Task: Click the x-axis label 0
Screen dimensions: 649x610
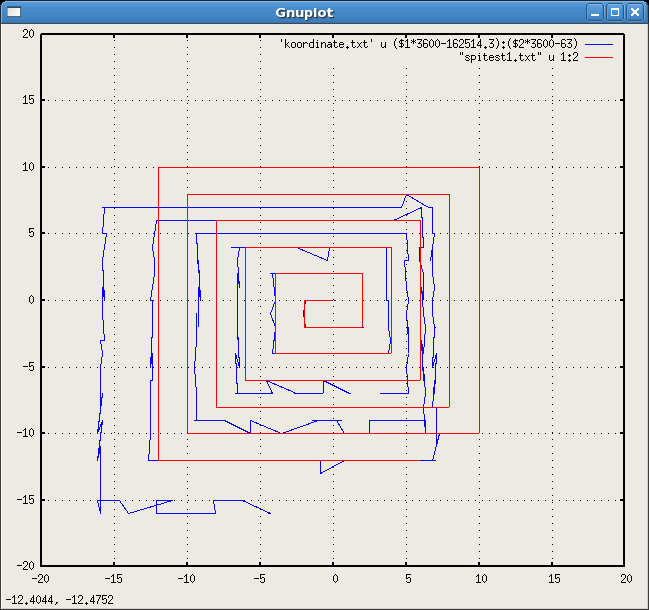Action: point(335,579)
